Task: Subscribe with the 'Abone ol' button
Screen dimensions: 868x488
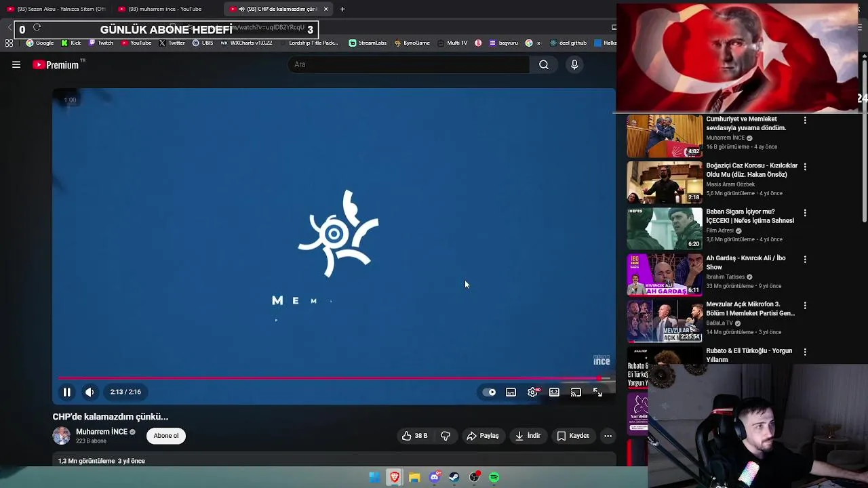Action: point(166,436)
